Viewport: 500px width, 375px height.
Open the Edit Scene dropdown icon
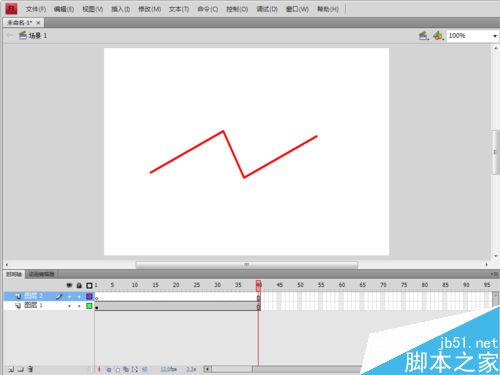pyautogui.click(x=424, y=36)
